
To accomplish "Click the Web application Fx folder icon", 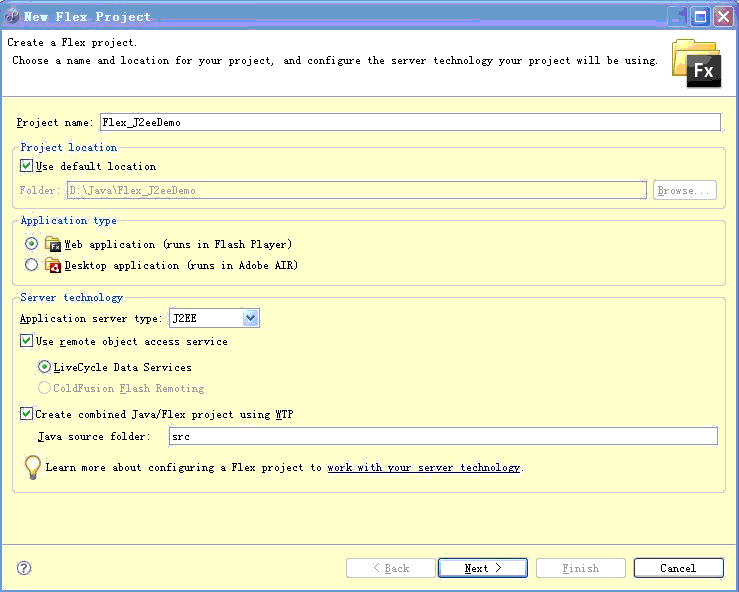I will [53, 244].
